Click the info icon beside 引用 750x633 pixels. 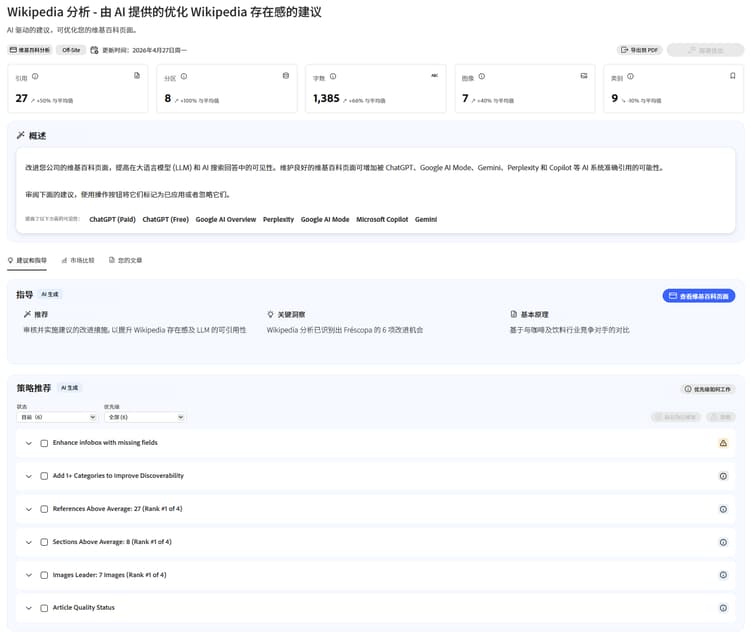(x=35, y=77)
